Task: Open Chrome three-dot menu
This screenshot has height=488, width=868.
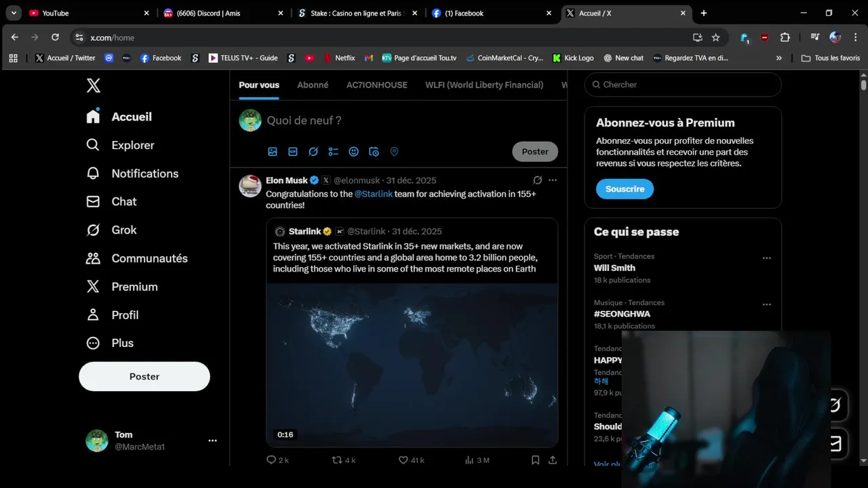Action: click(x=855, y=37)
